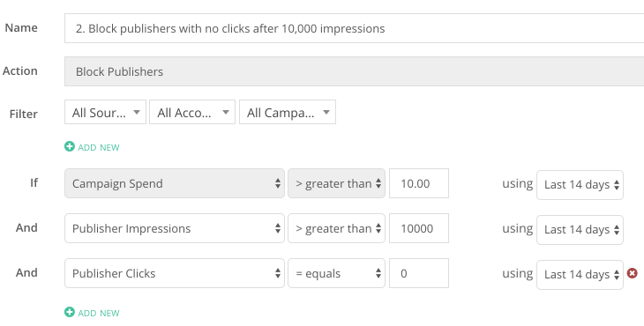Change the equals operator for Publisher Clicks

(x=336, y=273)
